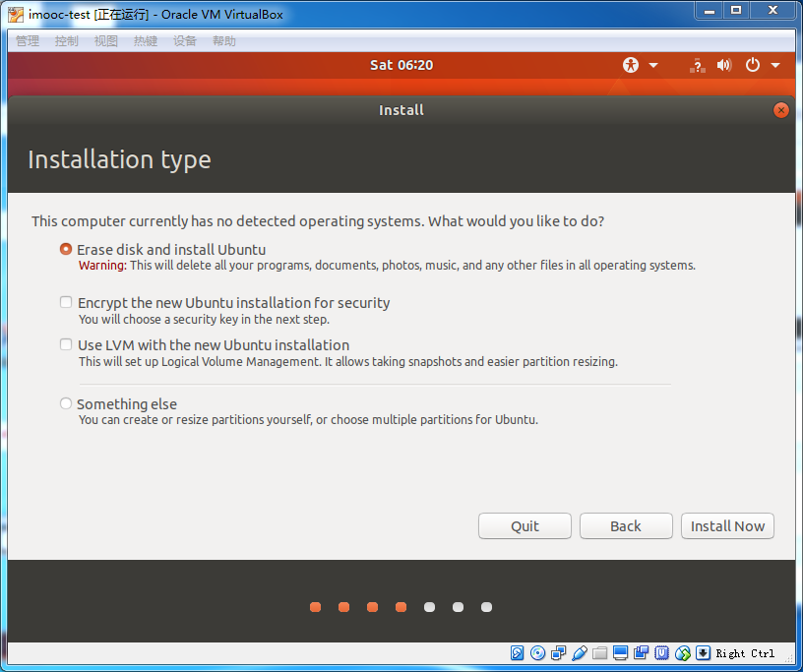Click the Back button
The height and width of the screenshot is (672, 803).
[626, 526]
